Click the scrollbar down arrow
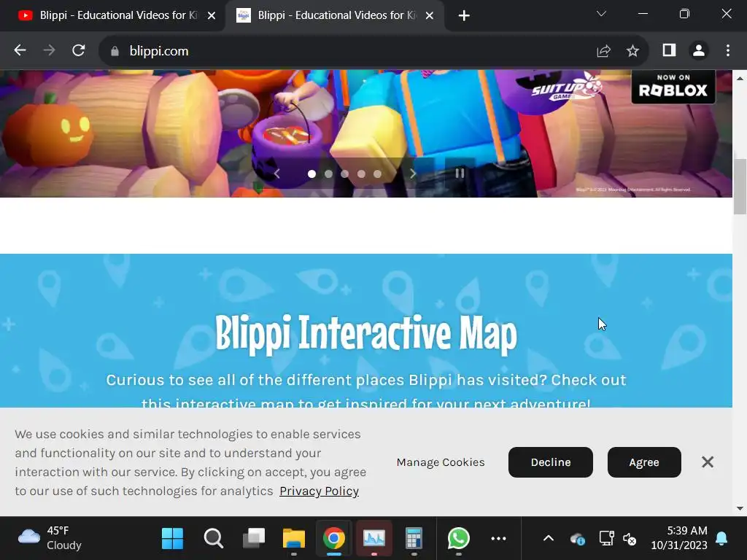This screenshot has height=560, width=747. 740,508
